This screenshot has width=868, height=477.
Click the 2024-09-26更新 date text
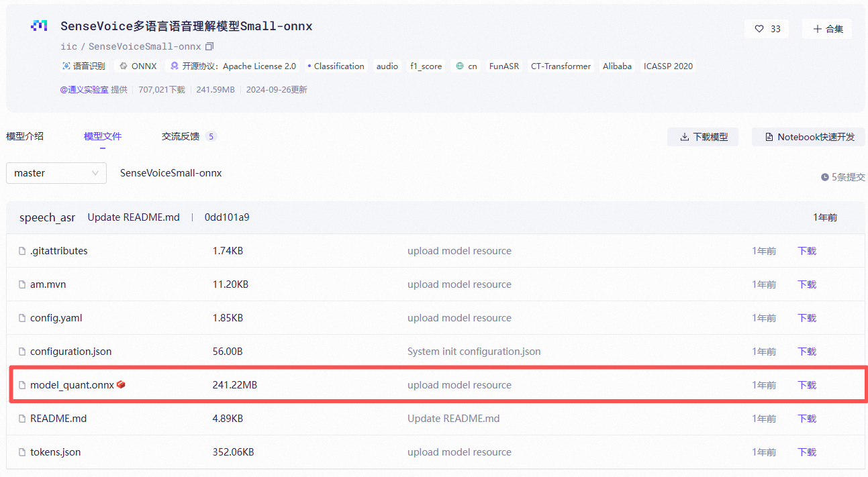click(x=277, y=89)
